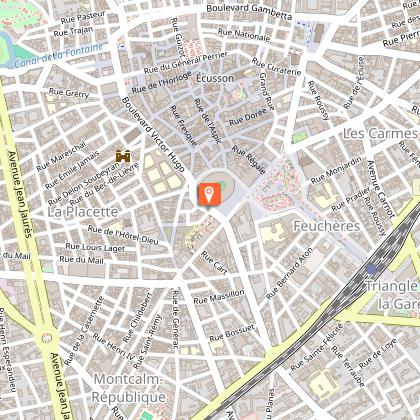This screenshot has width=420, height=420.
Task: Select the La Placette neighborhood label
Action: point(83,212)
